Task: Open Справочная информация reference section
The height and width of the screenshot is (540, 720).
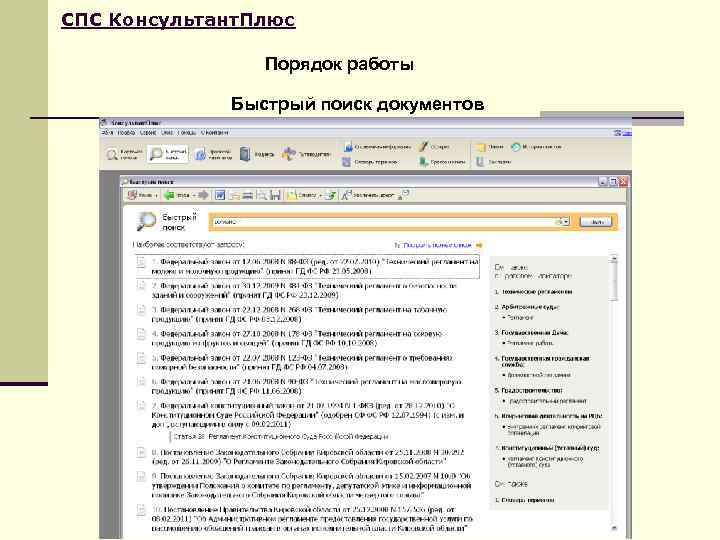Action: pyautogui.click(x=377, y=147)
